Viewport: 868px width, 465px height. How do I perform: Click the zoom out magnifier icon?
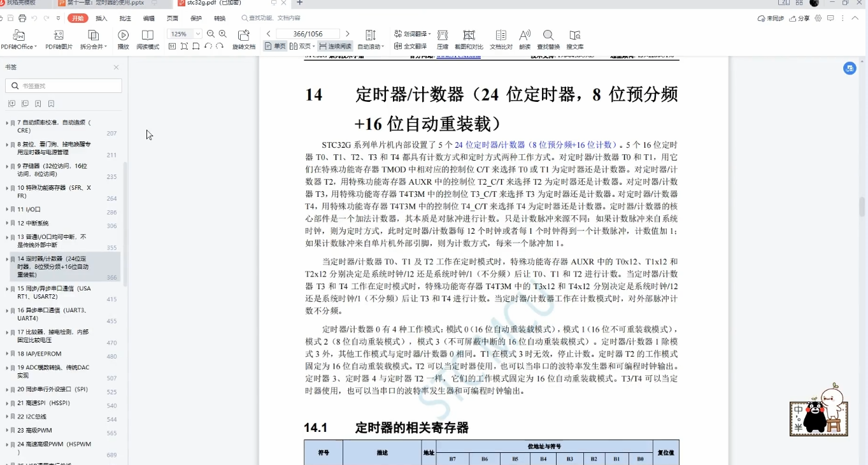(211, 34)
